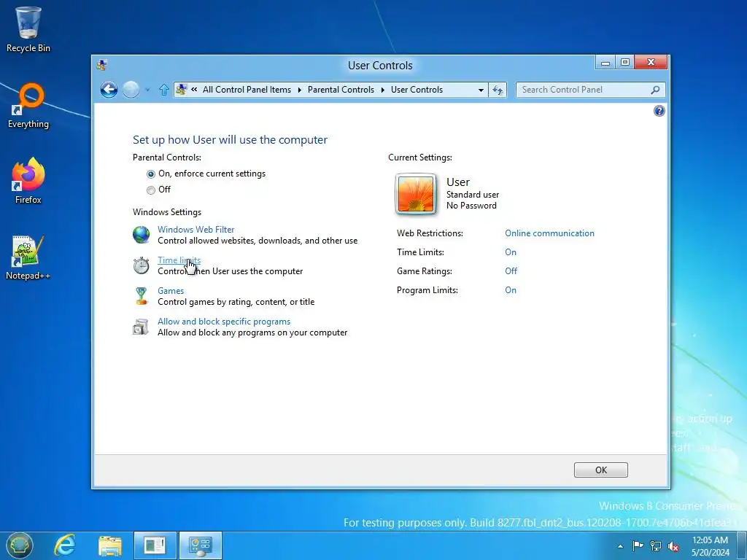
Task: Click the 'No Password' text
Action: pyautogui.click(x=471, y=206)
